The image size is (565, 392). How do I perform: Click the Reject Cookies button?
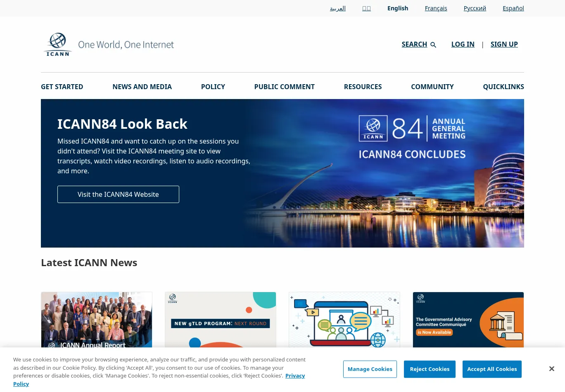pos(430,369)
